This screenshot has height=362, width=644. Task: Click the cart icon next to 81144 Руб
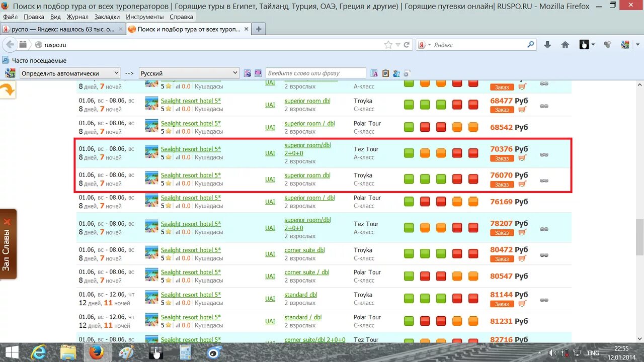click(522, 304)
